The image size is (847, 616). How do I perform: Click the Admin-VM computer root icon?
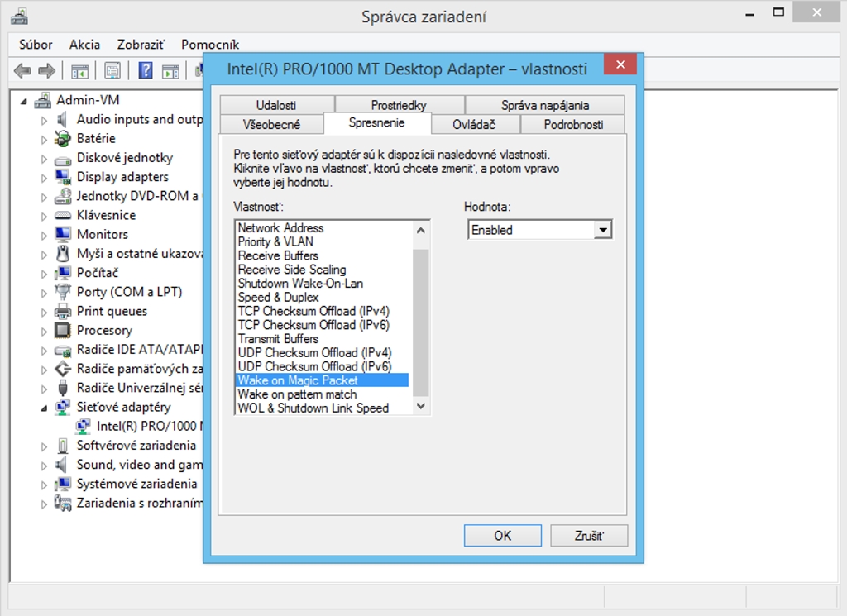pos(43,101)
